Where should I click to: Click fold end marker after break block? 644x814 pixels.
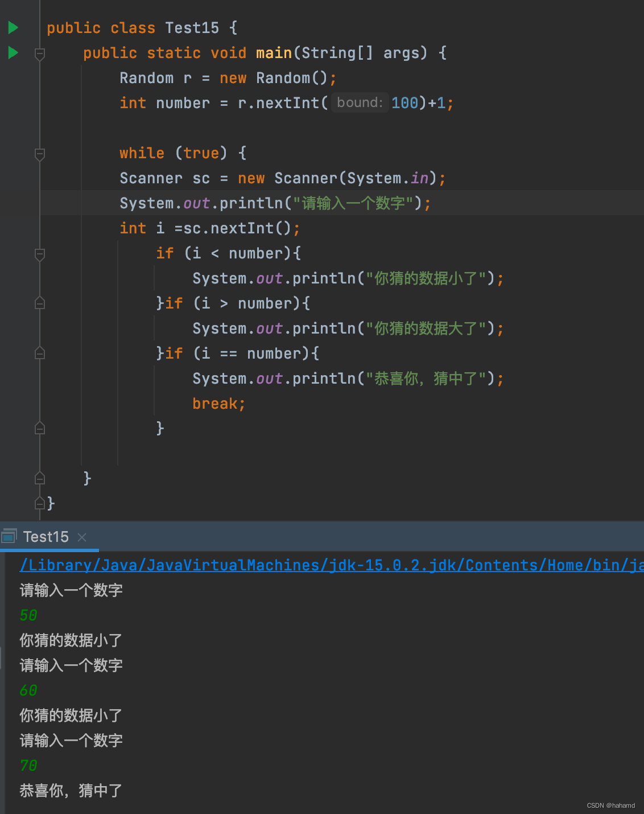click(40, 428)
